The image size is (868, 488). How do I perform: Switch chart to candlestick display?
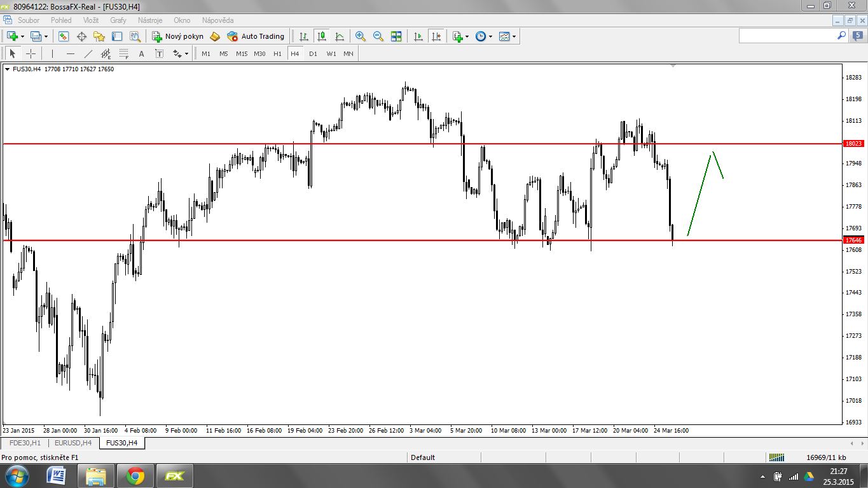pyautogui.click(x=322, y=36)
